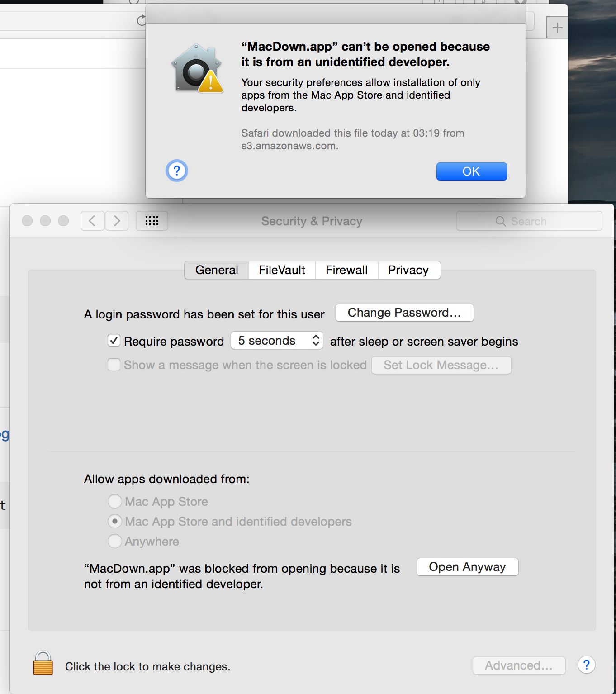616x694 pixels.
Task: Click "A login password has been set" text
Action: point(204,314)
